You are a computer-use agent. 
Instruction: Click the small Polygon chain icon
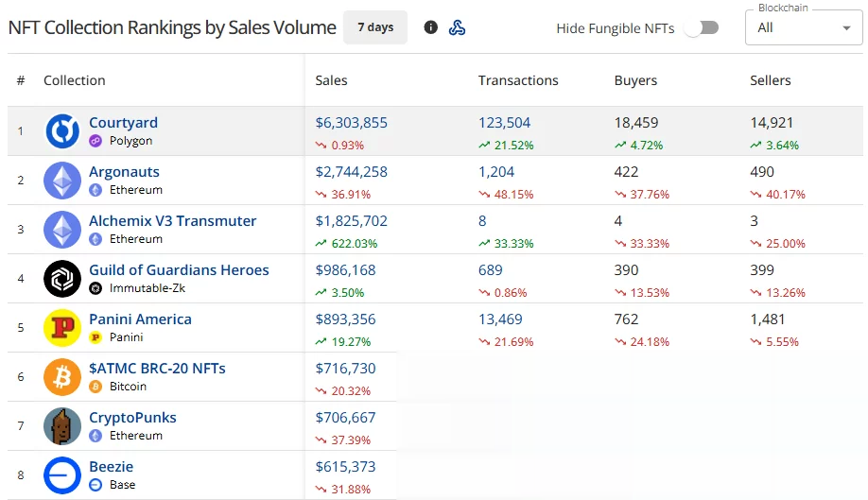coord(95,141)
